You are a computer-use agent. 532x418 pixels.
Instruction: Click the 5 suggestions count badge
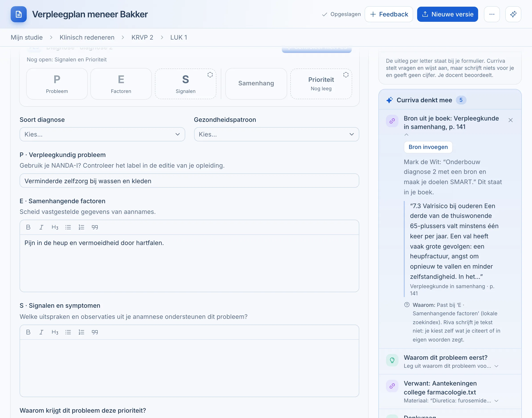pyautogui.click(x=461, y=100)
